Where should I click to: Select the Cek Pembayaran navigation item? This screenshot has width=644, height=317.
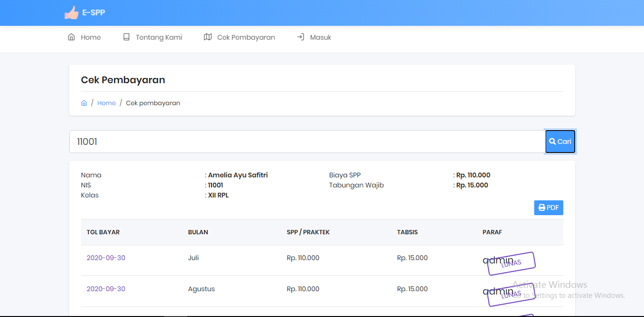point(246,37)
